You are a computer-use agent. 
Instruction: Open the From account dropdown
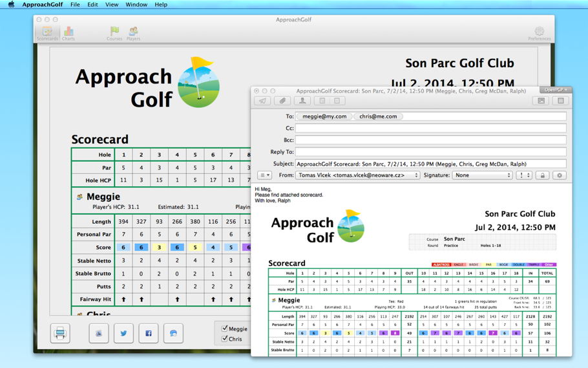(x=358, y=175)
